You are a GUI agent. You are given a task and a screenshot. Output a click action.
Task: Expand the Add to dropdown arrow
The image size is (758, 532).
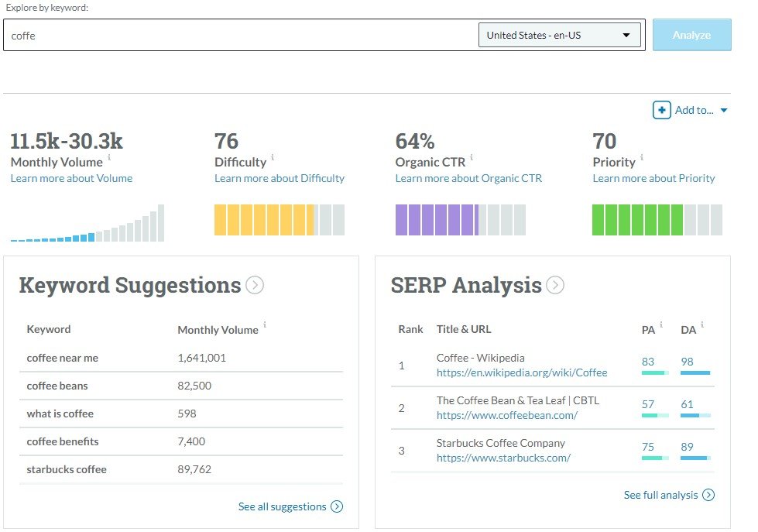(x=724, y=111)
